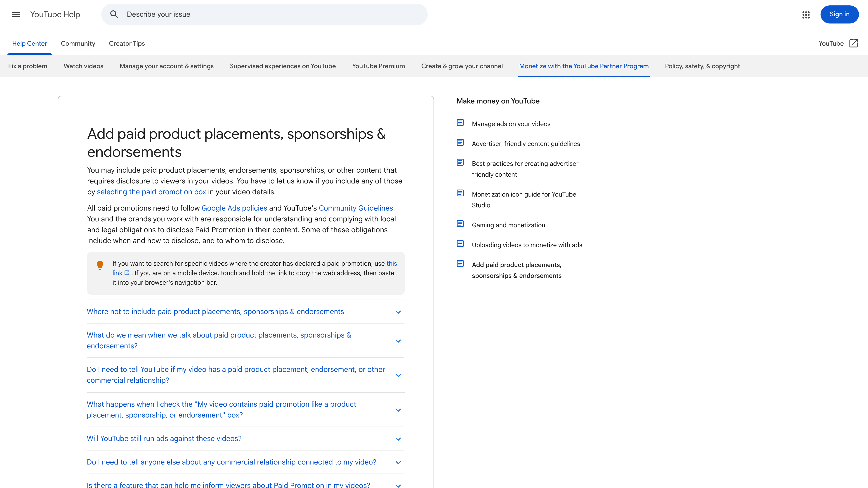The image size is (868, 488).
Task: Switch to the Community tab
Action: pyautogui.click(x=78, y=43)
